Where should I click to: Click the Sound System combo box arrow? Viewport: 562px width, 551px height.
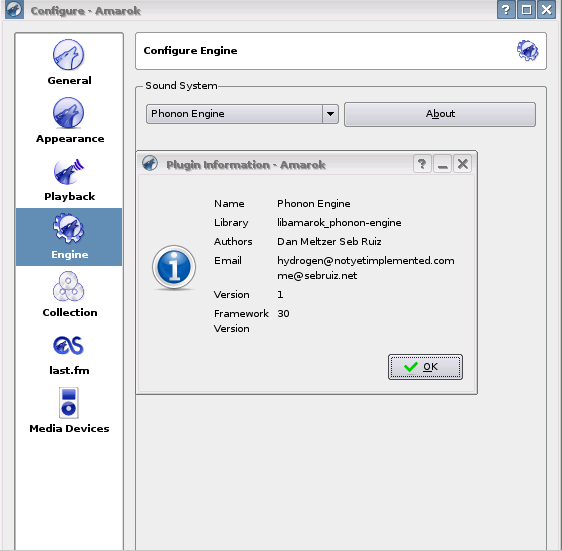[x=330, y=114]
